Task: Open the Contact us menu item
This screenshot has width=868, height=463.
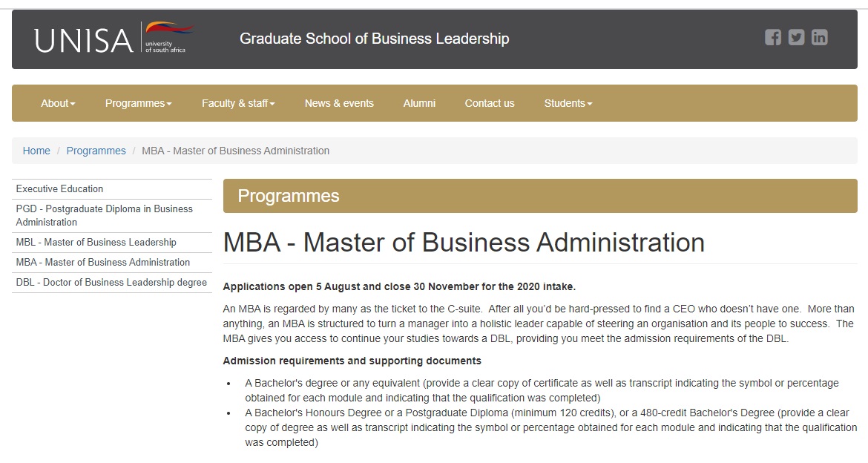Action: pos(489,103)
